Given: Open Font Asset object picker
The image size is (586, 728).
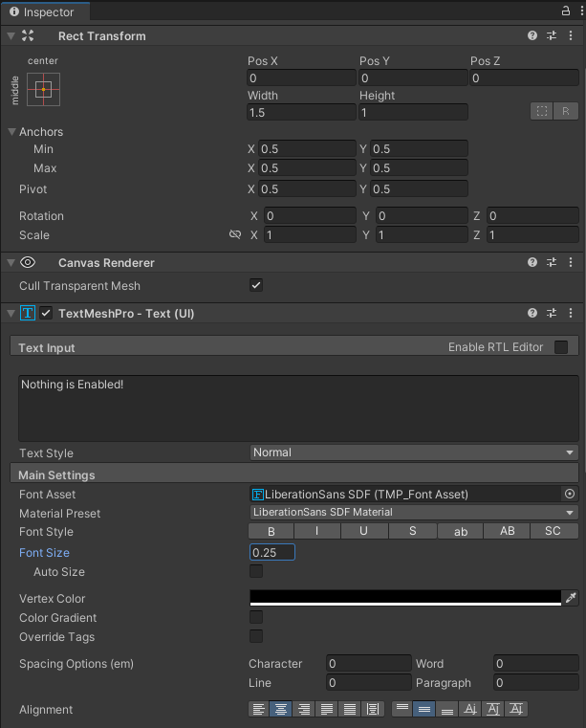Looking at the screenshot, I should [x=570, y=494].
